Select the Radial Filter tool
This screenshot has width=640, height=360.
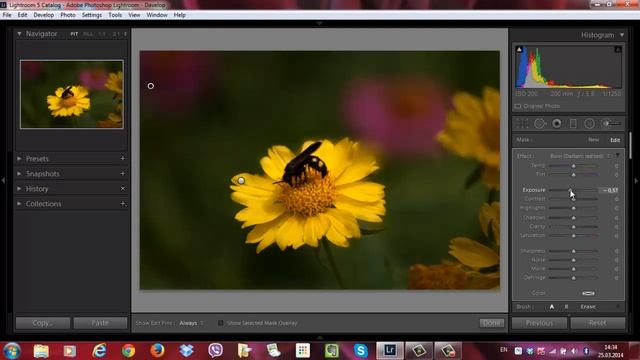(589, 124)
